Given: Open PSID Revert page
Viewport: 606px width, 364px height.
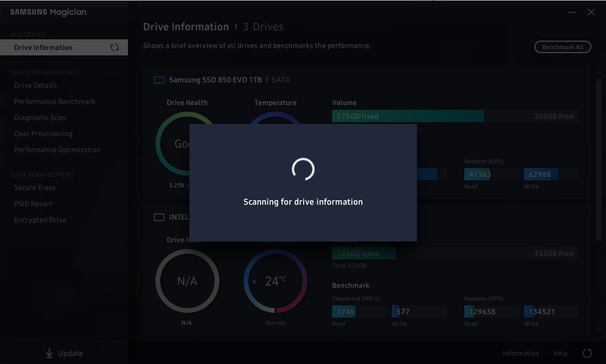Looking at the screenshot, I should click(33, 204).
